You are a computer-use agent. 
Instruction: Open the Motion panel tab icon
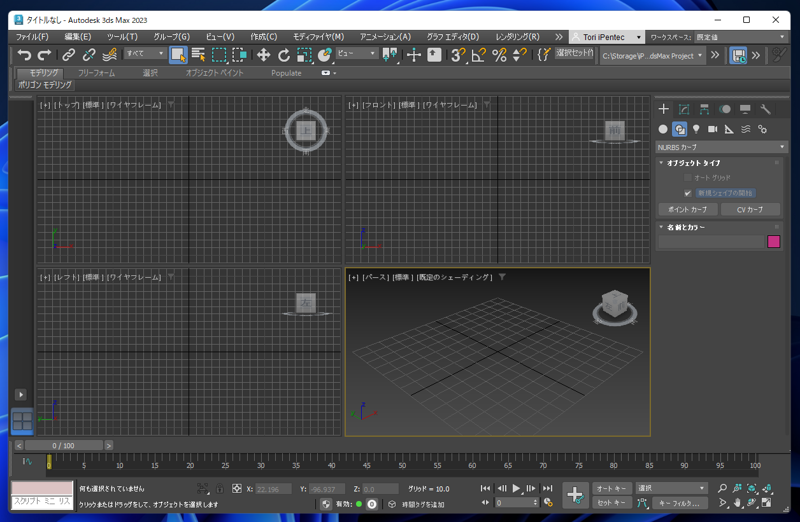tap(724, 109)
